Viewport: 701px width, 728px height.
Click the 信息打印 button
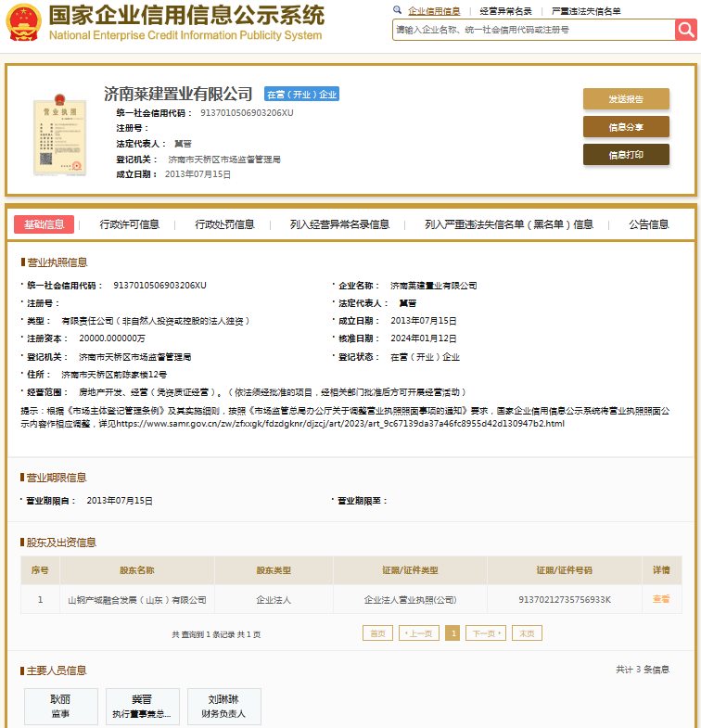626,155
